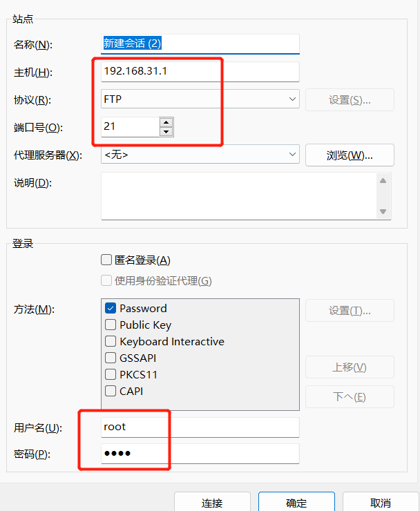420x511 pixels.
Task: Check the CAPI method option
Action: [x=111, y=392]
